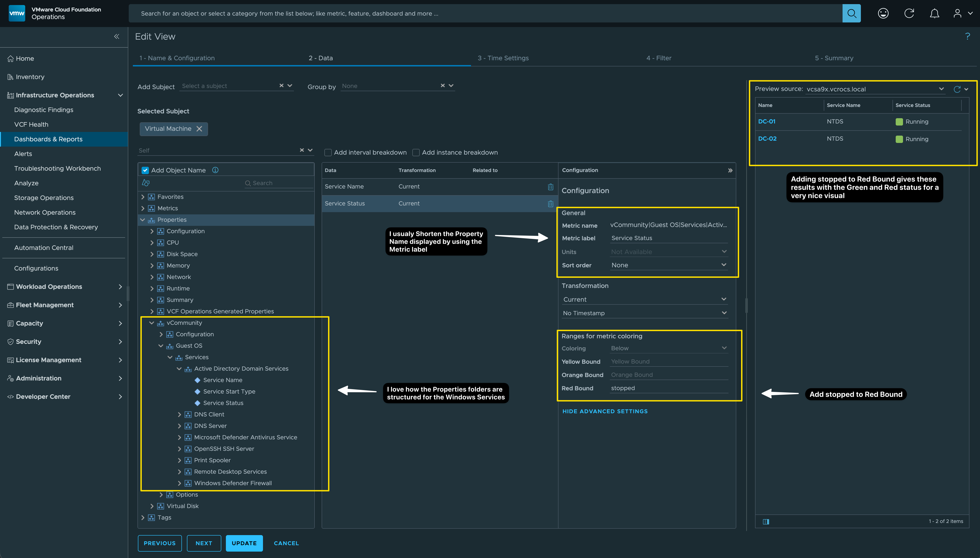Screen dimensions: 980x558
Task: Delete the Service Name data row
Action: click(550, 187)
